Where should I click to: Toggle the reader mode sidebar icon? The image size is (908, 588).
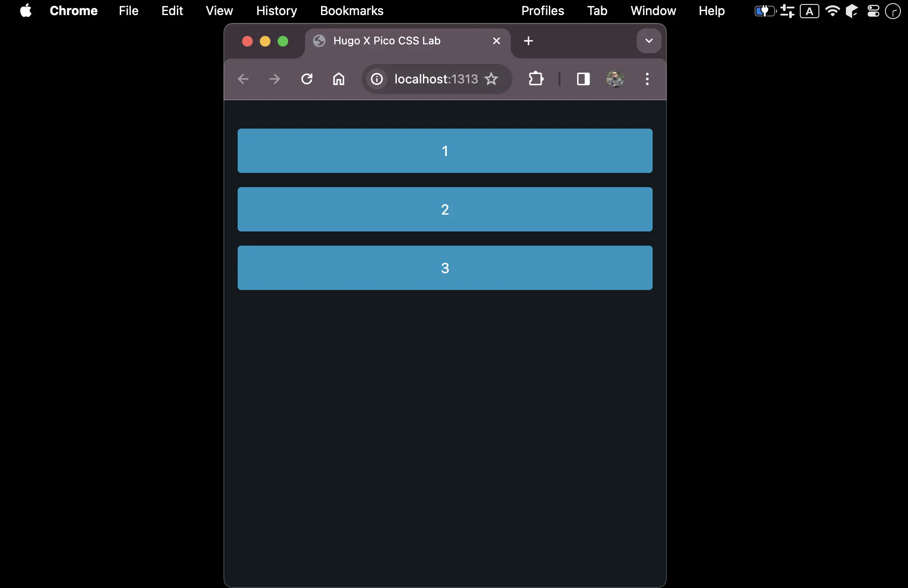tap(583, 79)
